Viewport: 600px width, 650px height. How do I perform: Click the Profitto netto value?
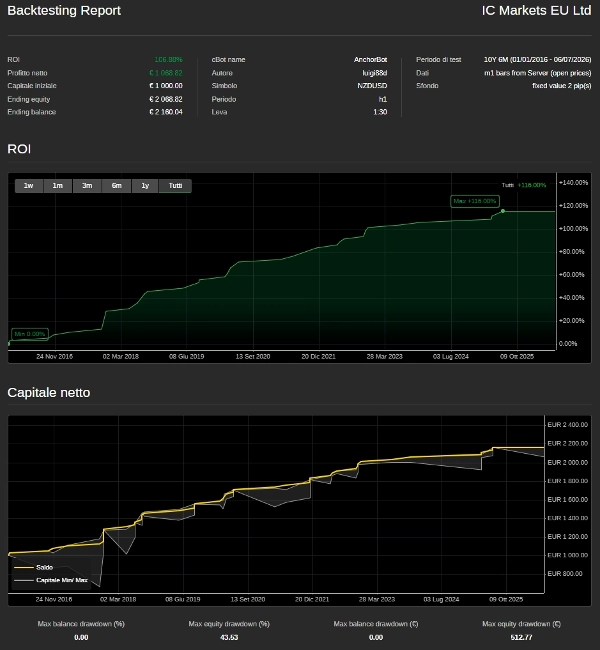tap(166, 73)
